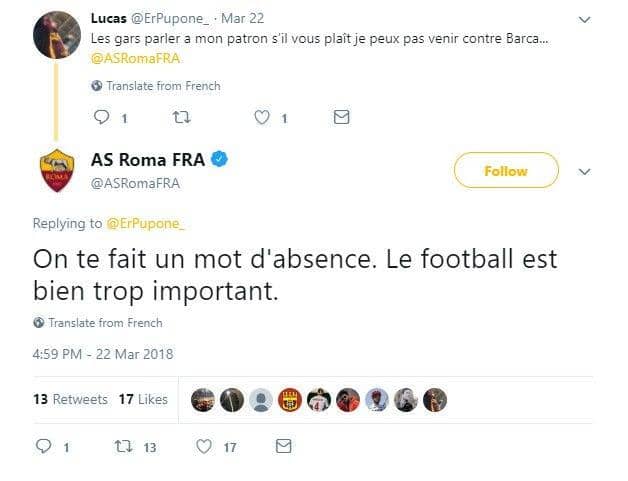Retweet the AS Roma FRA reply

123,447
